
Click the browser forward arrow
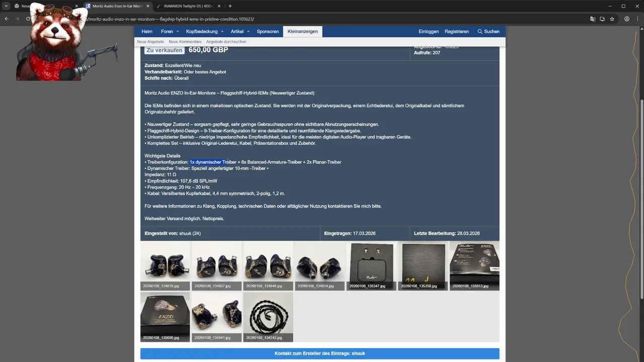(x=18, y=19)
